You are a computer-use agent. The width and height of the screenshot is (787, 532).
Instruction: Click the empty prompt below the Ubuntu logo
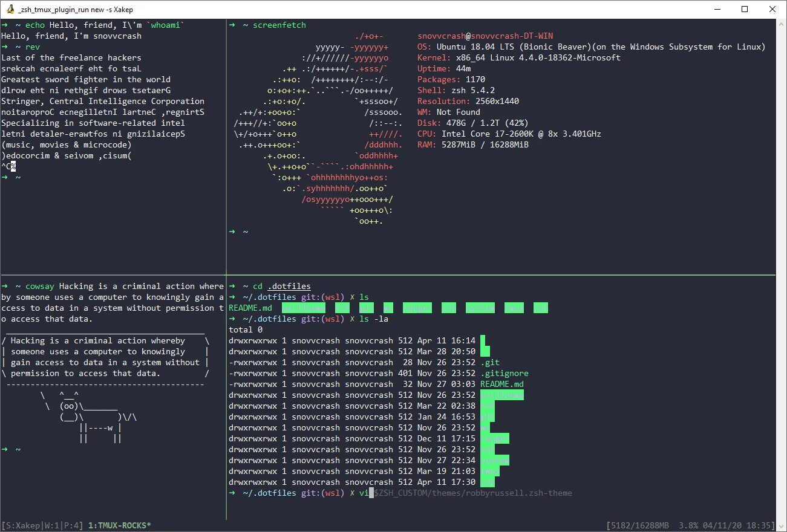tap(238, 232)
